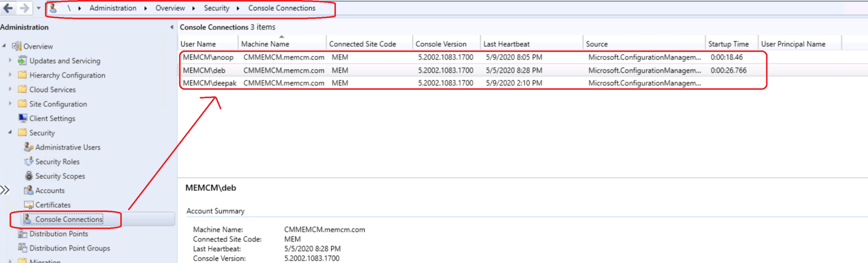Select Security Roles tree item

click(57, 162)
